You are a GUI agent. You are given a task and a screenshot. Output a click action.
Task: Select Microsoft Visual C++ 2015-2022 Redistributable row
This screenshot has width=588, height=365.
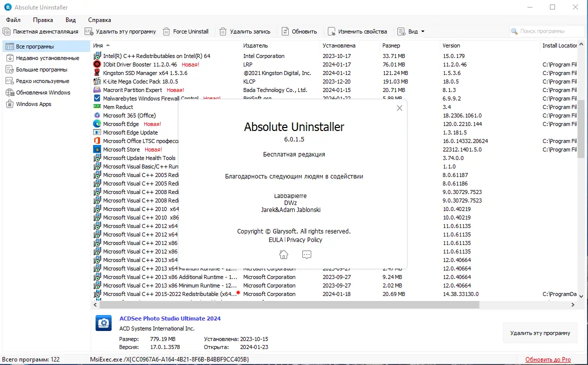tap(334, 294)
